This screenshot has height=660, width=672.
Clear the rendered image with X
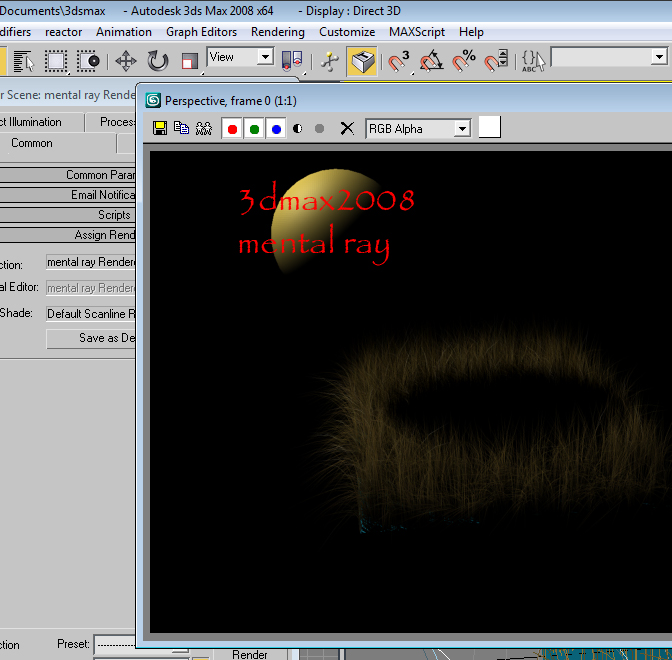347,128
